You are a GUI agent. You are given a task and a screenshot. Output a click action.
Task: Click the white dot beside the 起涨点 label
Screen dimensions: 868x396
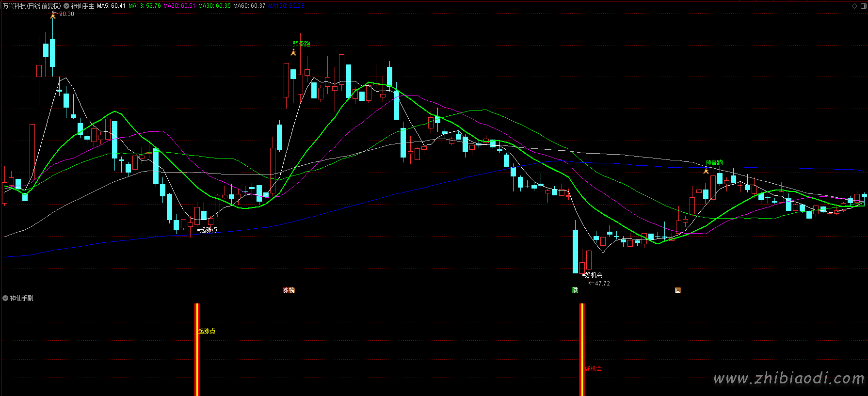click(x=198, y=230)
